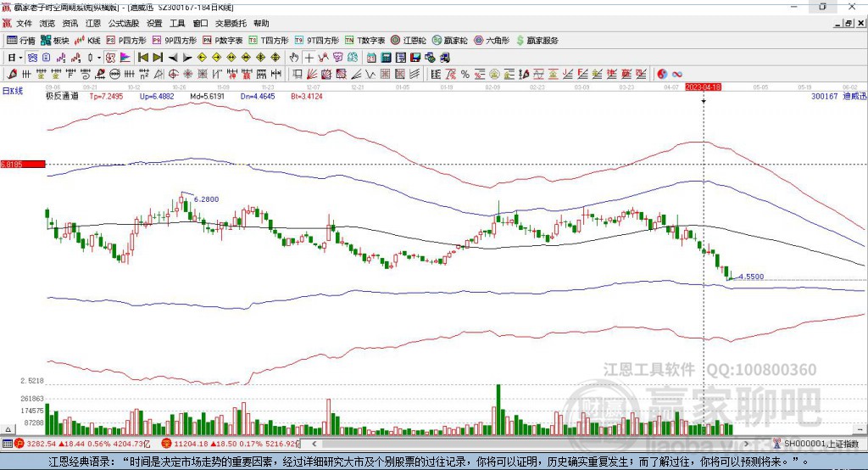Click the calendar date icon
Image resolution: width=868 pixels, height=470 pixels.
(371, 58)
